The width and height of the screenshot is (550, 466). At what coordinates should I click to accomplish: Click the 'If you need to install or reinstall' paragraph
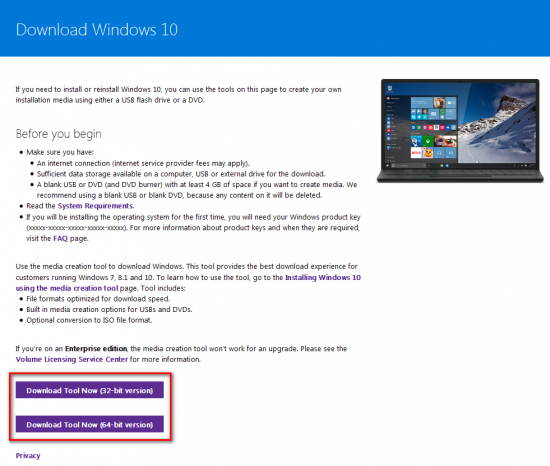[x=178, y=95]
